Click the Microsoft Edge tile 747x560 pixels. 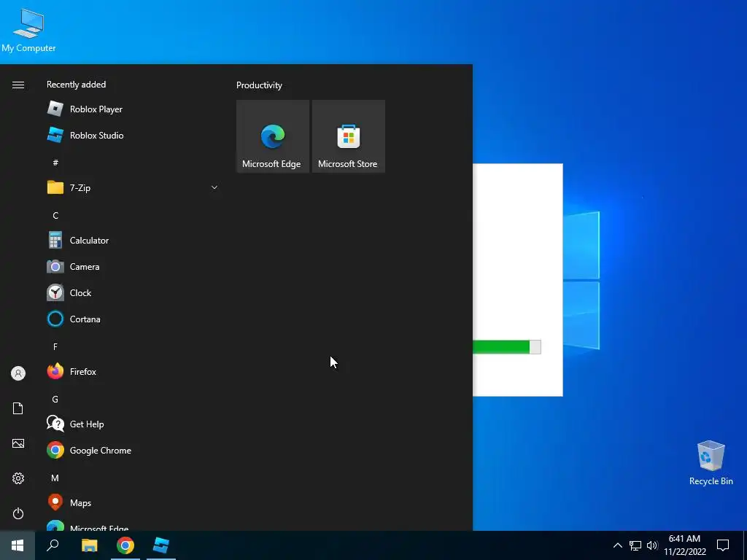coord(273,136)
